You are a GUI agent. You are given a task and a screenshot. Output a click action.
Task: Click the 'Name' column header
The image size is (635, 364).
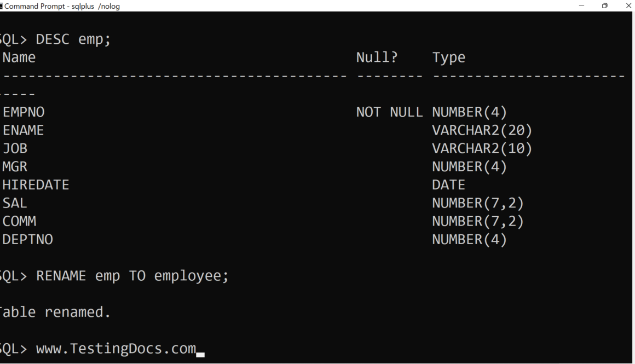19,57
